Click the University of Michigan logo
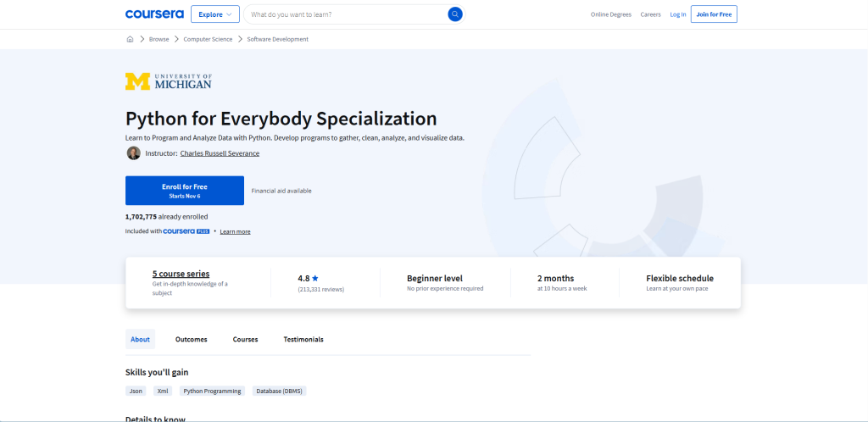868x422 pixels. click(169, 81)
